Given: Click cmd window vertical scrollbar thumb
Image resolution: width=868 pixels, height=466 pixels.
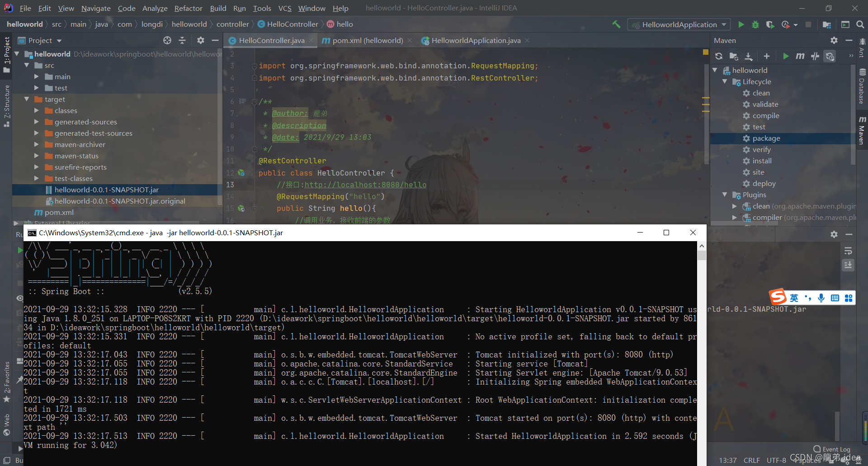Looking at the screenshot, I should (702, 255).
